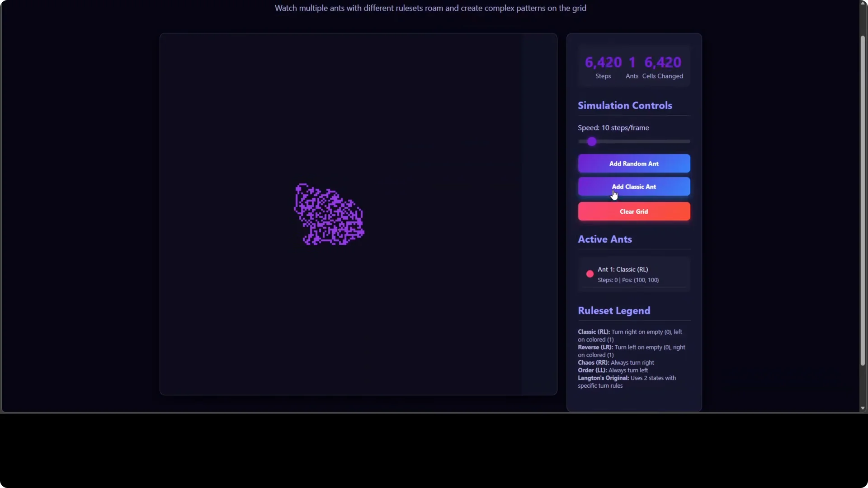Click the Simulation Controls heading
868x488 pixels.
coord(625,105)
